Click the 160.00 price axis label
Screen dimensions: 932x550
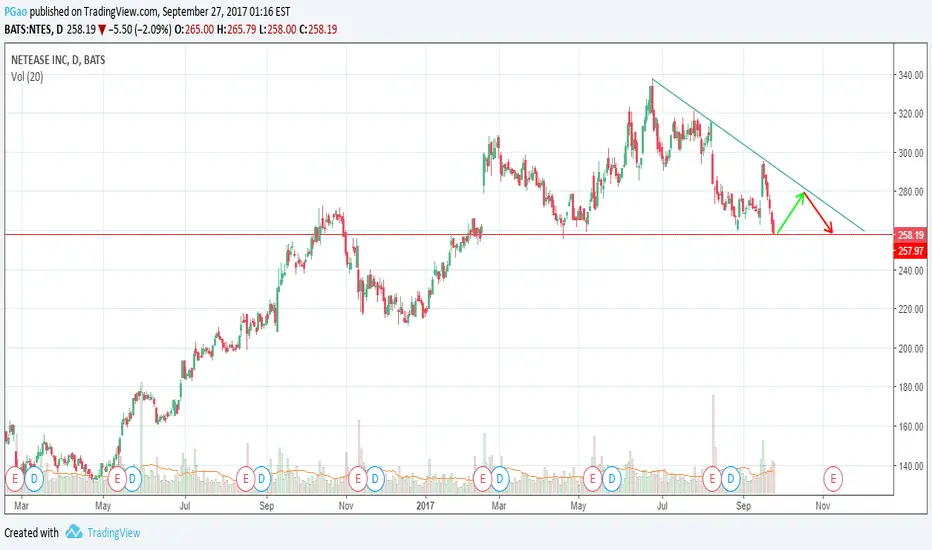click(x=911, y=427)
